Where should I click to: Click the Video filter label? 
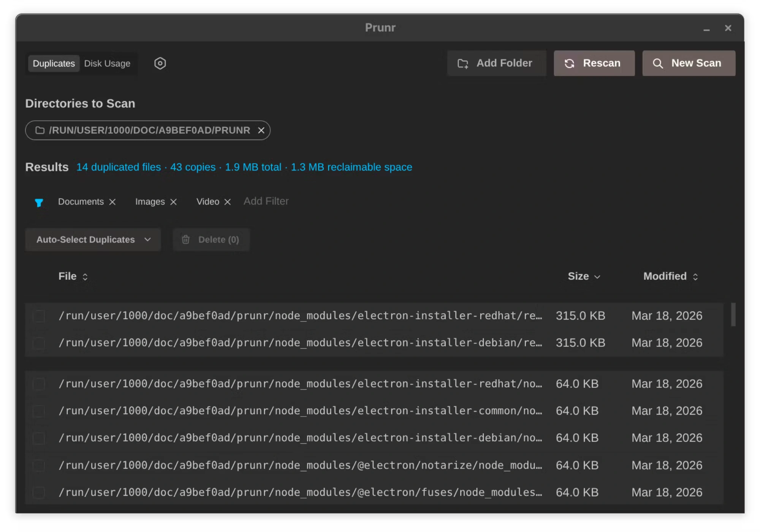[208, 202]
